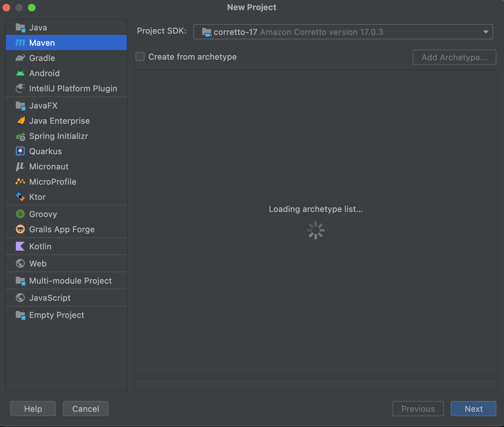Select the Ktor label

point(37,197)
